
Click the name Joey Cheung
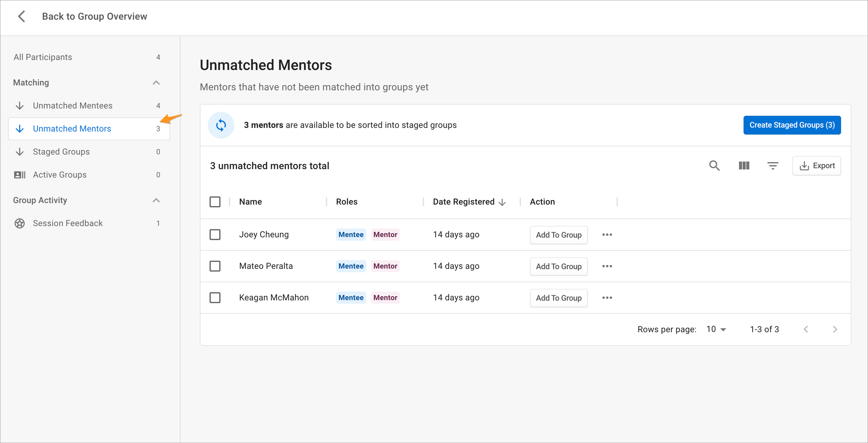click(x=264, y=234)
